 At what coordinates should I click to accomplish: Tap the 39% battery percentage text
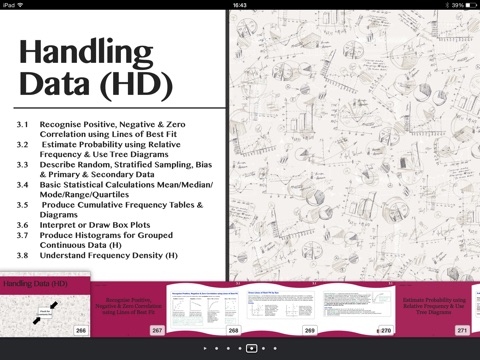pyautogui.click(x=458, y=5)
